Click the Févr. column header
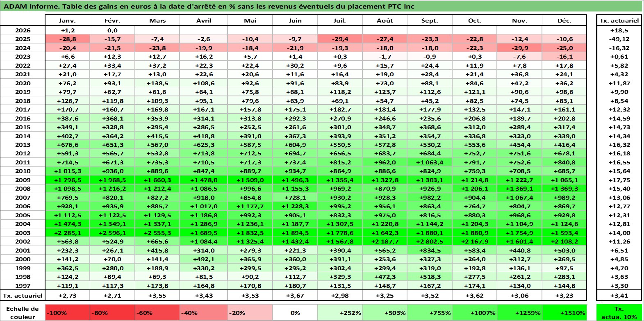This screenshot has height=321, width=644. 112,20
